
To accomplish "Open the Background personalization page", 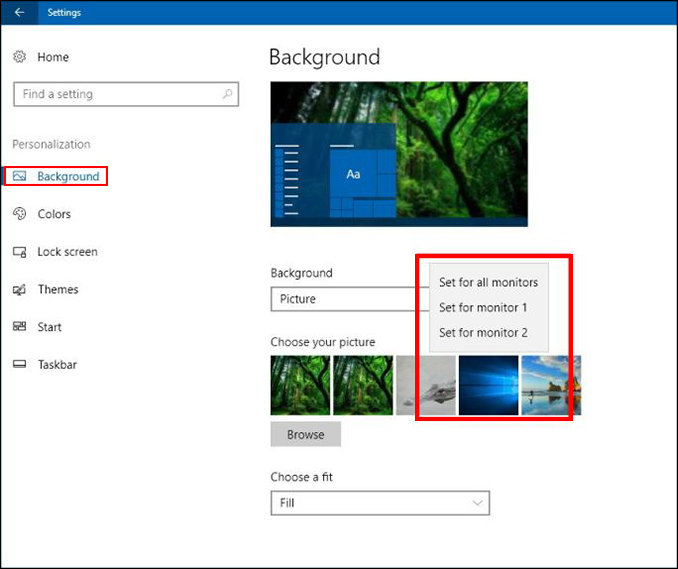I will 68,176.
